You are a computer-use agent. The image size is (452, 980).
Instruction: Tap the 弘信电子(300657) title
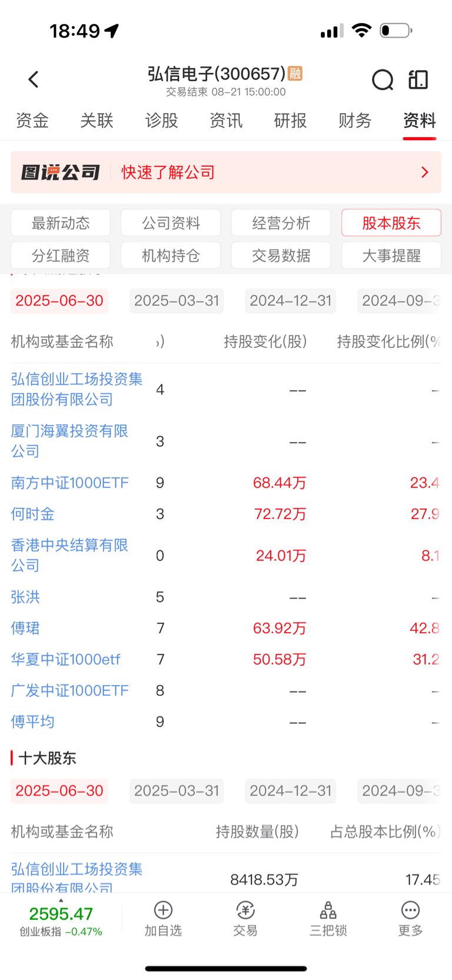pyautogui.click(x=216, y=74)
